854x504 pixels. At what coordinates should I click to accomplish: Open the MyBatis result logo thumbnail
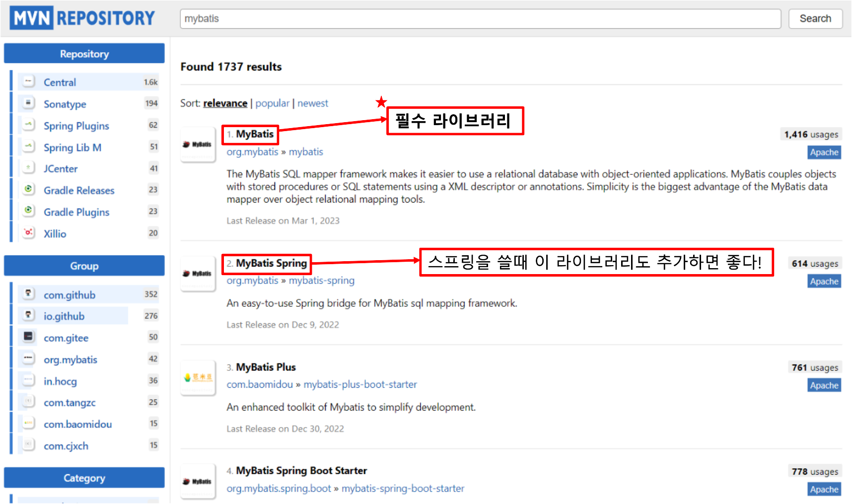(198, 144)
